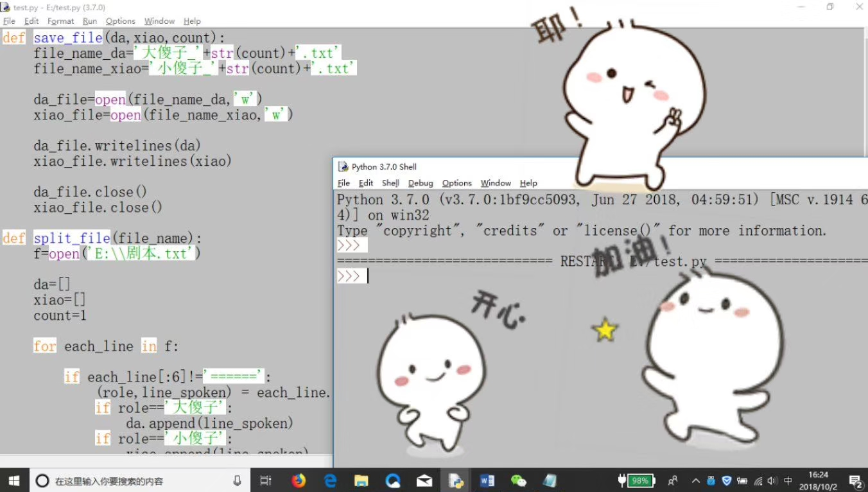The image size is (868, 492).
Task: Click the microphone icon in search box
Action: [237, 480]
